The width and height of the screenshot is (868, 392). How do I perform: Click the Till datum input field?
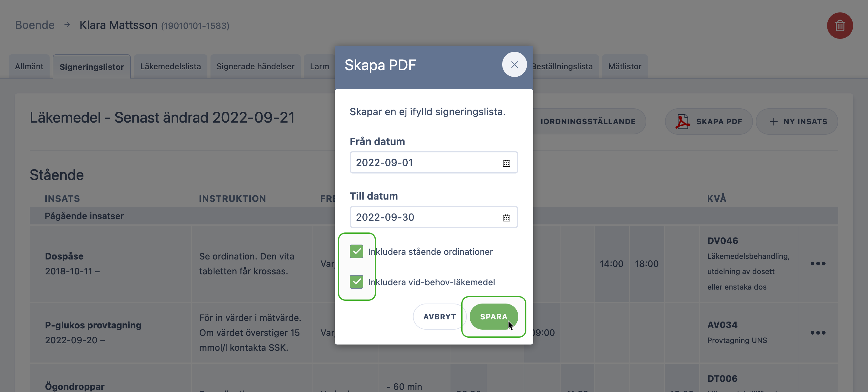pyautogui.click(x=433, y=217)
